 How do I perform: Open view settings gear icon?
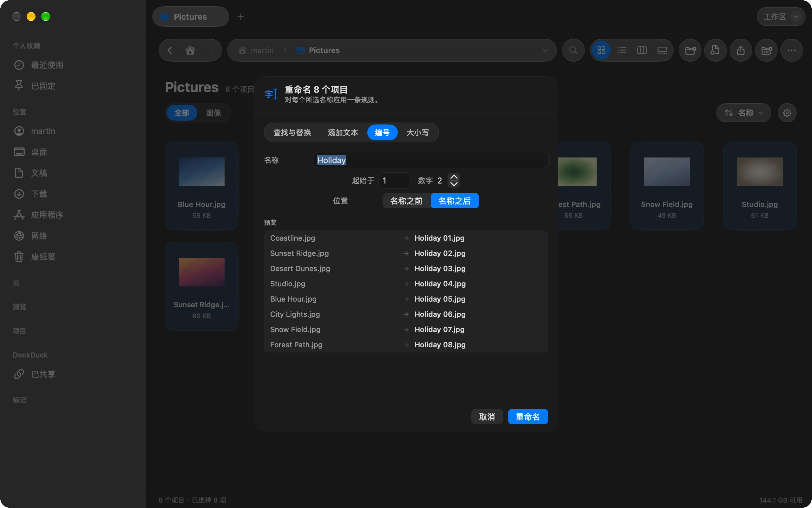pos(787,113)
